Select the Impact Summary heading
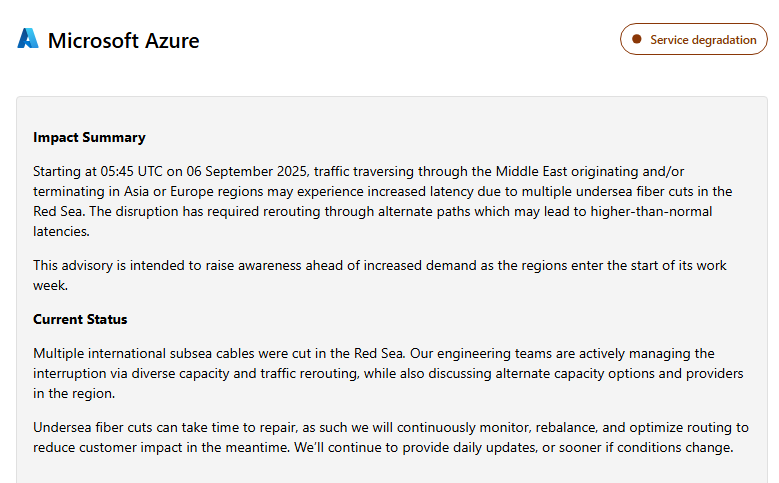This screenshot has height=483, width=779. 89,138
